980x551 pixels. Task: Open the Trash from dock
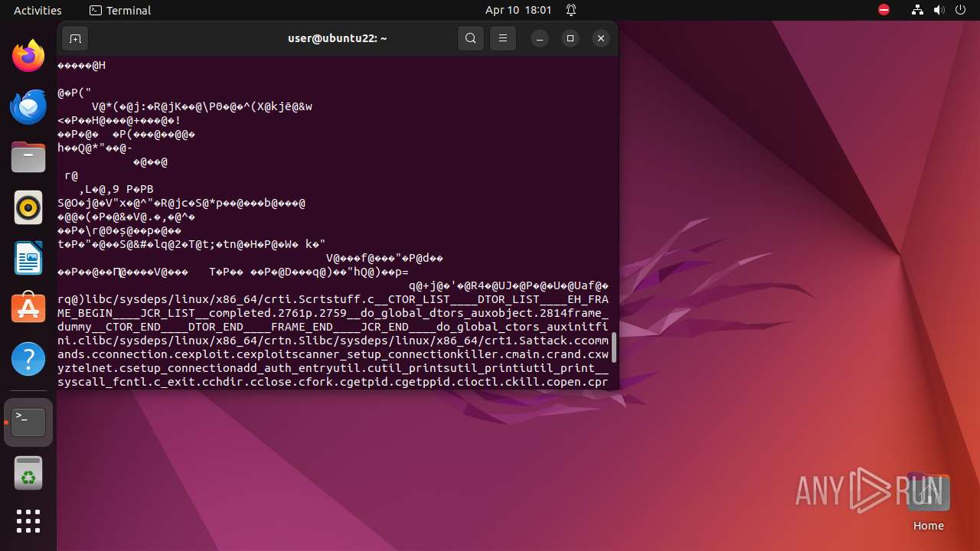(x=28, y=473)
